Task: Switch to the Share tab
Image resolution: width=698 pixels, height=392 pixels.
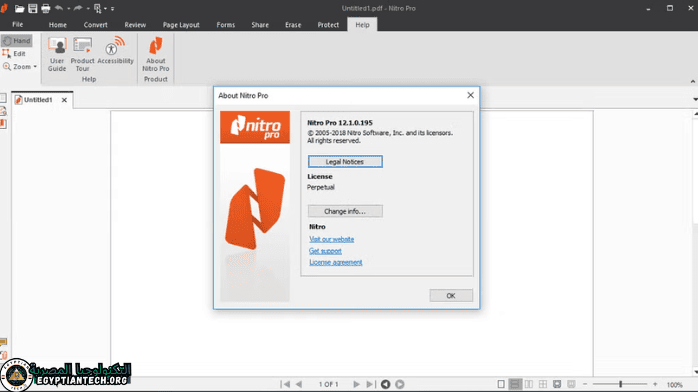Action: pos(260,25)
